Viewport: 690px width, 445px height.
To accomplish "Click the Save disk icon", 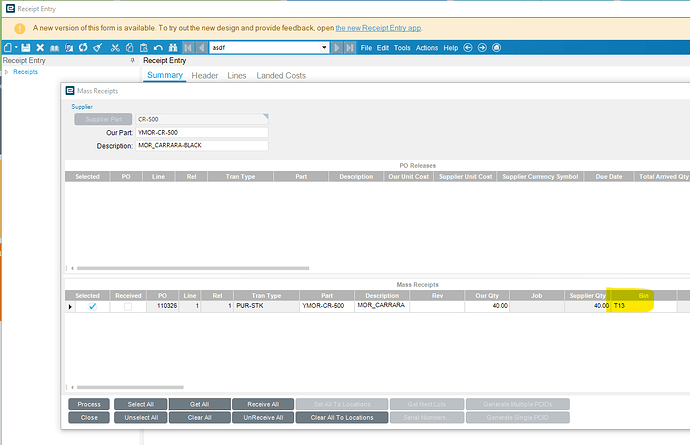I will 26,48.
